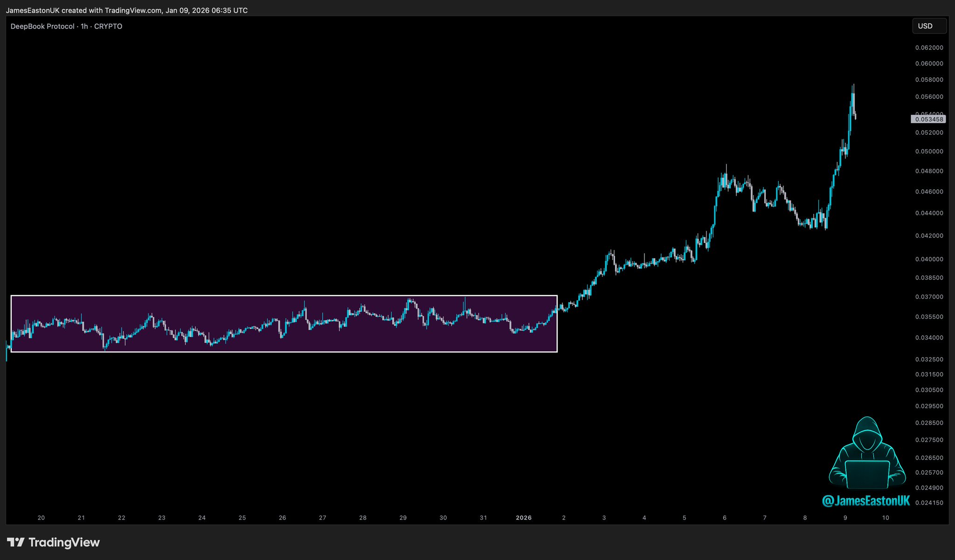Click the 0.024150 bottom price label
The image size is (955, 560).
click(929, 503)
